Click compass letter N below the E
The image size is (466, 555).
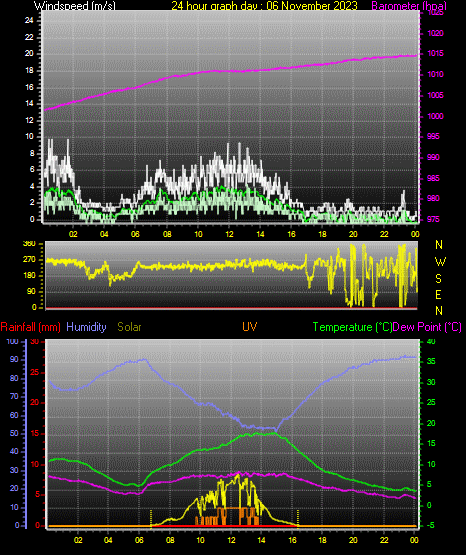coord(439,311)
